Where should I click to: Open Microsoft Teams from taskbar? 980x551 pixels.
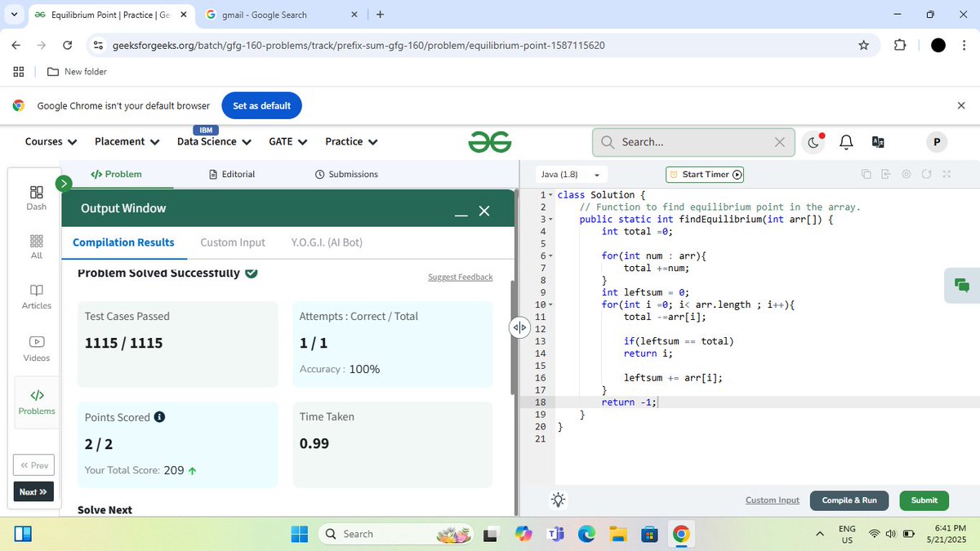(556, 534)
